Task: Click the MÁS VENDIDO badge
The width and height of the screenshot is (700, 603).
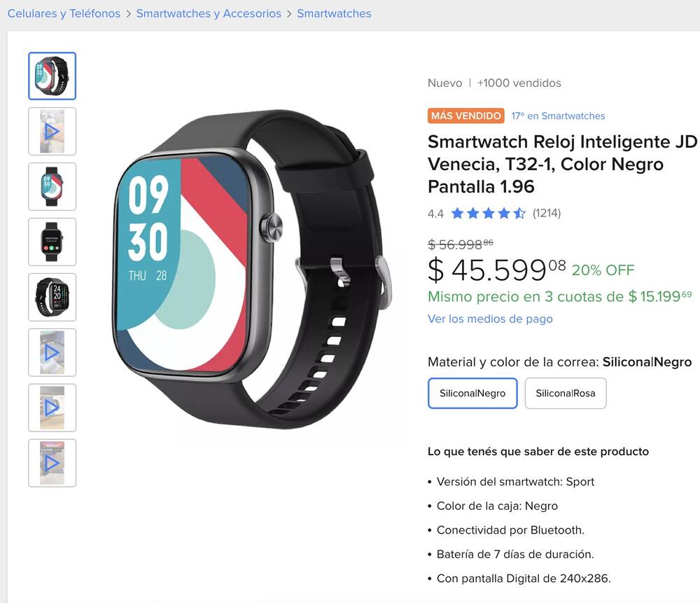Action: tap(466, 116)
